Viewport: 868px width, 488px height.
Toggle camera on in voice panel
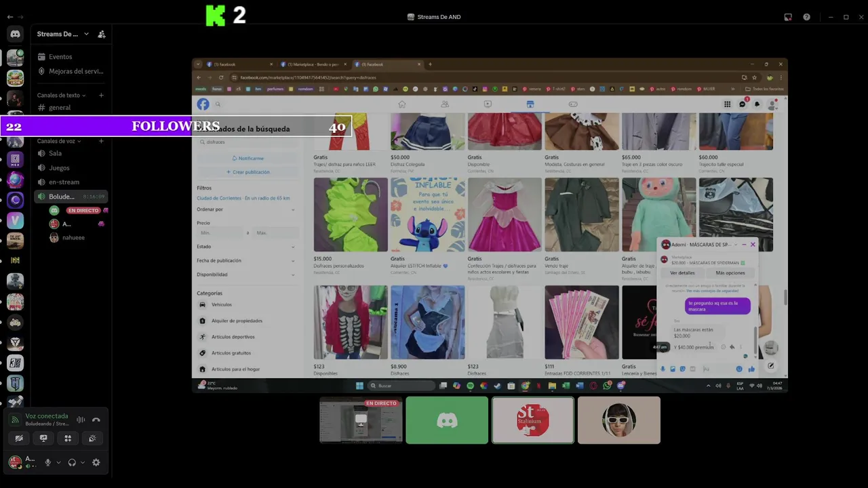click(19, 439)
